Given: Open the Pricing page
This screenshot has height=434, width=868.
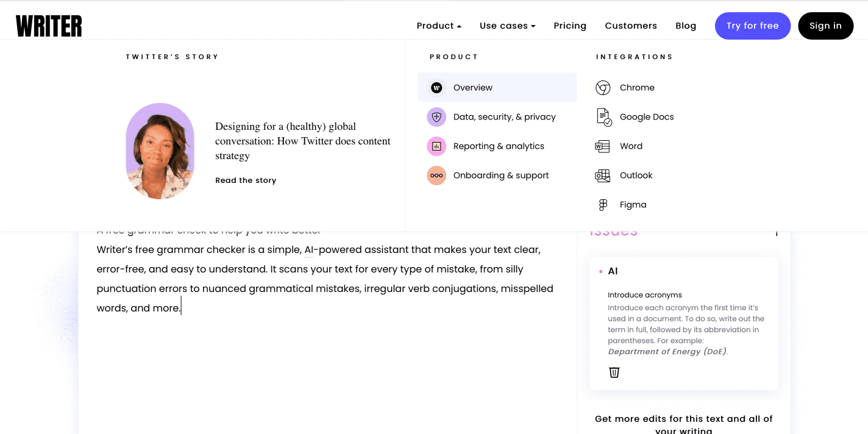Looking at the screenshot, I should pos(570,26).
